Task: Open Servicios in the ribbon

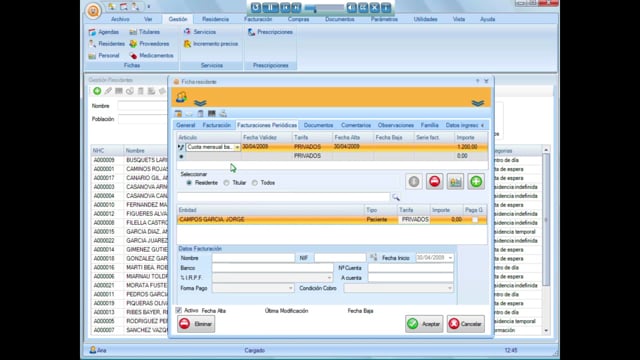Action: point(200,32)
